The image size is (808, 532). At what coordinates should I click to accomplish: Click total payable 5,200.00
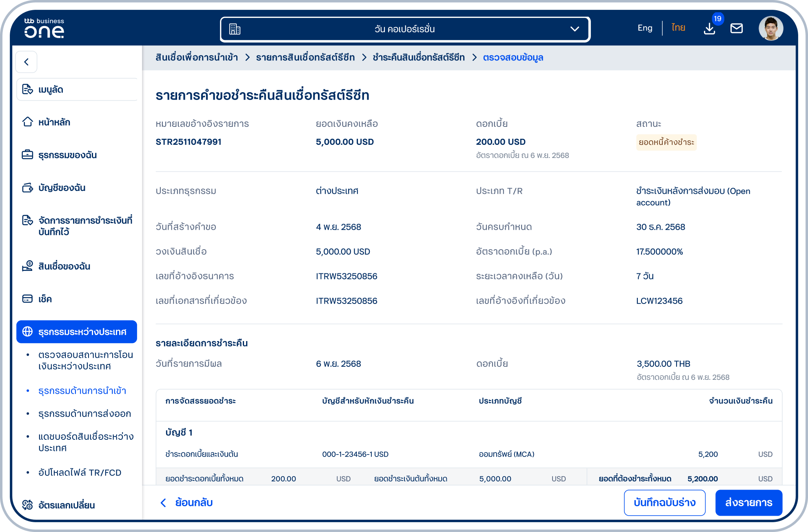[702, 479]
